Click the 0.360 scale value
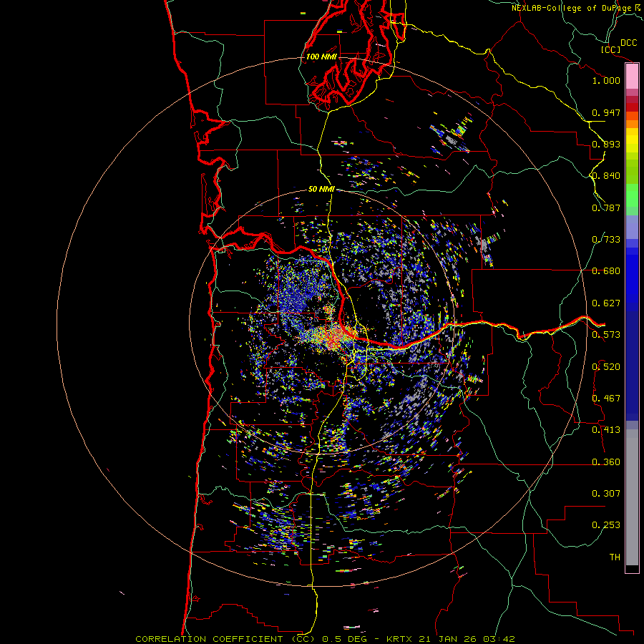This screenshot has height=644, width=644. [x=606, y=462]
